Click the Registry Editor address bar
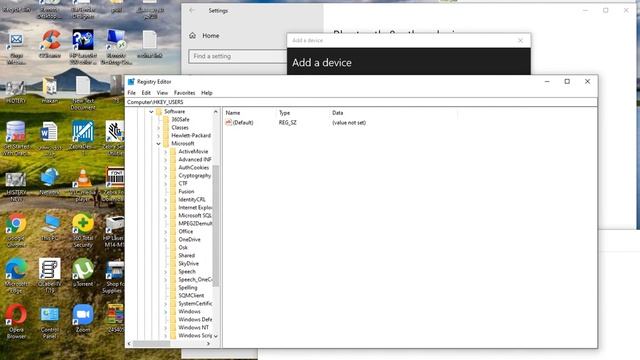This screenshot has height=360, width=640. tap(361, 102)
